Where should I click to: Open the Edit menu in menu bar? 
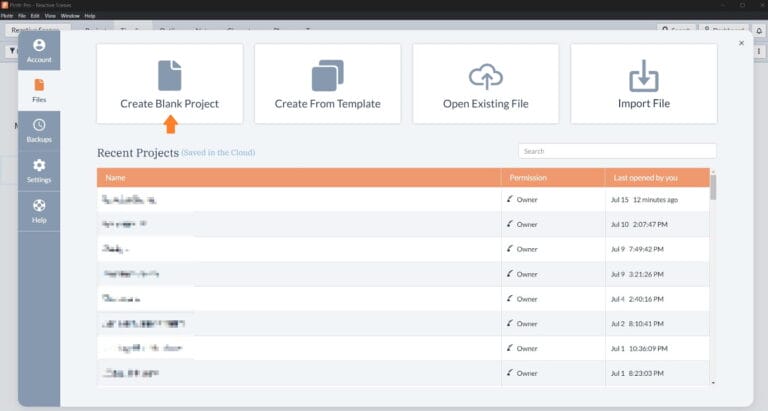point(35,16)
